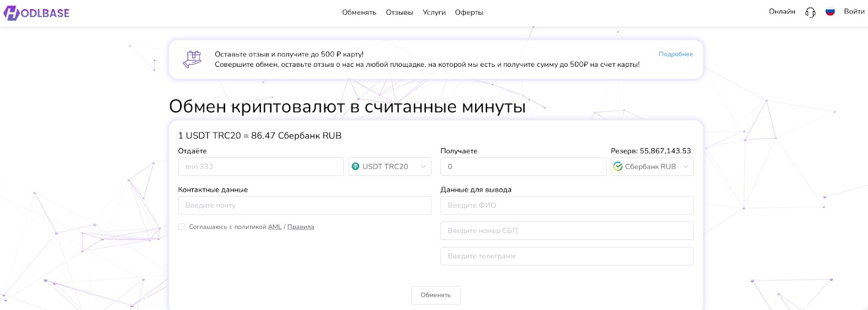Click the gift icon in promo banner
The height and width of the screenshot is (310, 868).
192,59
